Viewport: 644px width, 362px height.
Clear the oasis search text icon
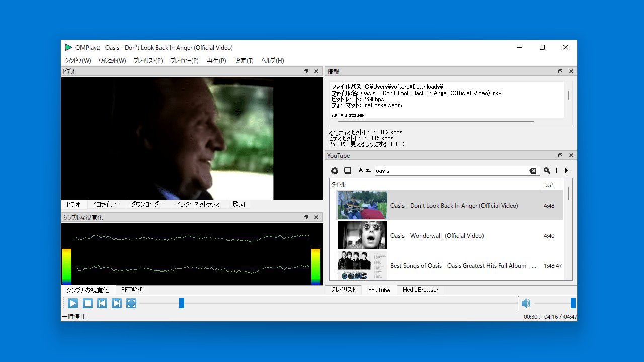[x=533, y=171]
